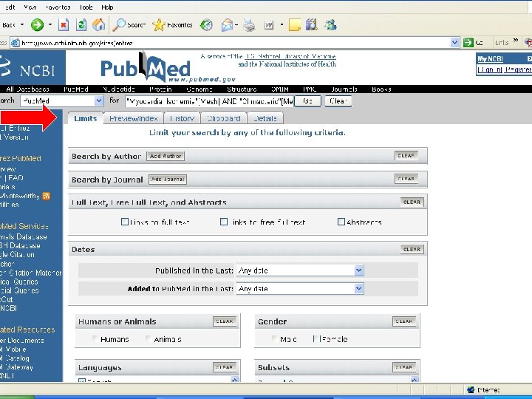532x399 pixels.
Task: Select the Female gender checkbox
Action: coord(316,338)
